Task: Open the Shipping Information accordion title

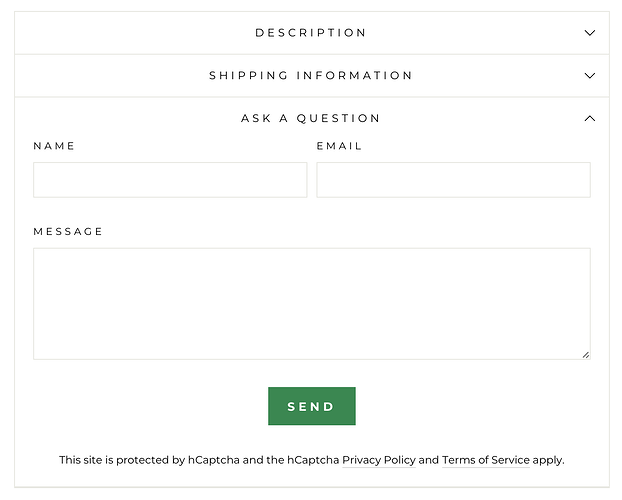Action: pyautogui.click(x=311, y=76)
